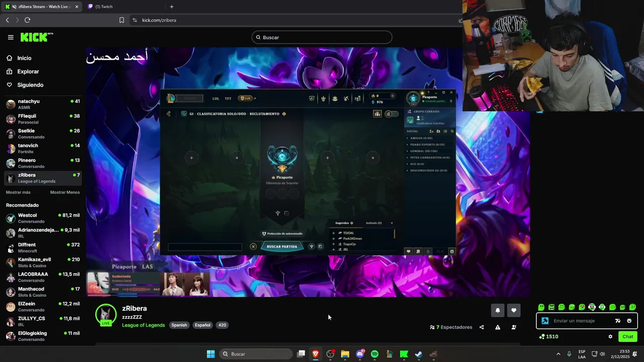The height and width of the screenshot is (362, 644).
Task: Bookmark this page in the address bar
Action: tap(122, 20)
